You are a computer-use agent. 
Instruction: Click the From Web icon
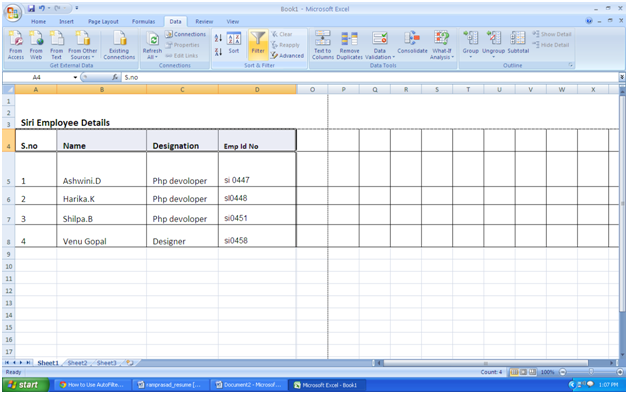click(36, 45)
